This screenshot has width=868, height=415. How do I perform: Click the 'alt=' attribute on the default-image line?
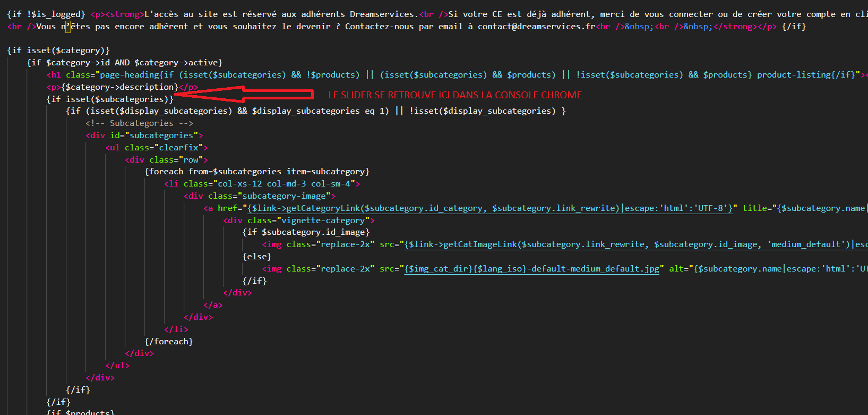pyautogui.click(x=679, y=269)
